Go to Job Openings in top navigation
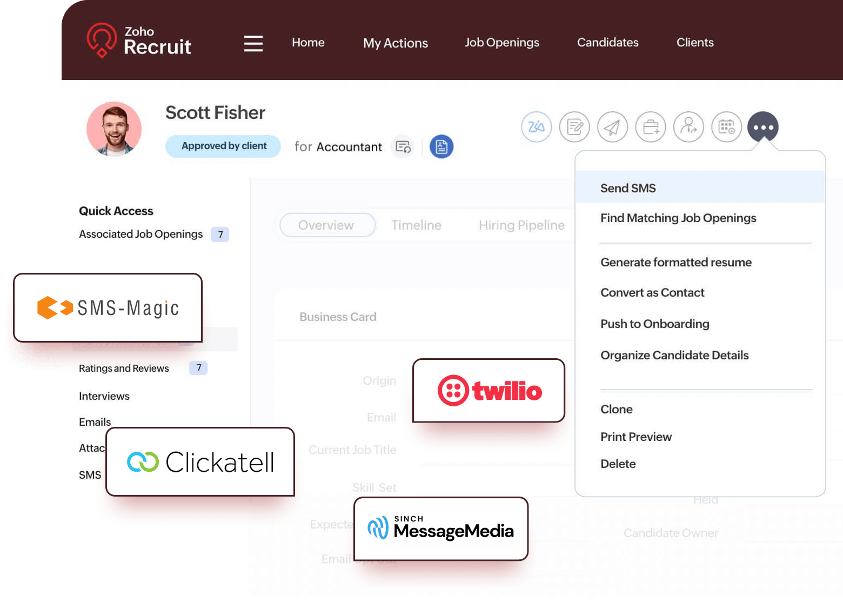 click(501, 42)
